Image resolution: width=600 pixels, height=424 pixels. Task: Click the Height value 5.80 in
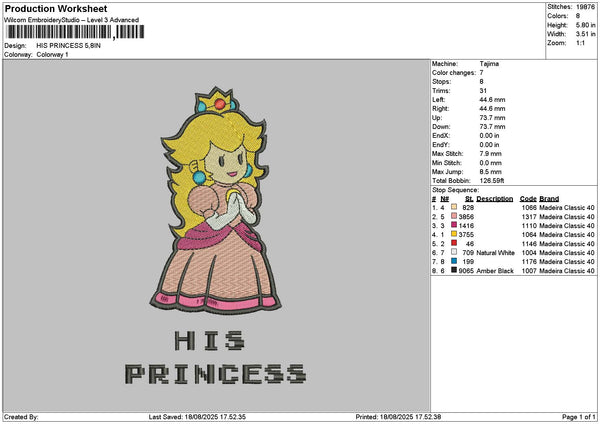(585, 25)
